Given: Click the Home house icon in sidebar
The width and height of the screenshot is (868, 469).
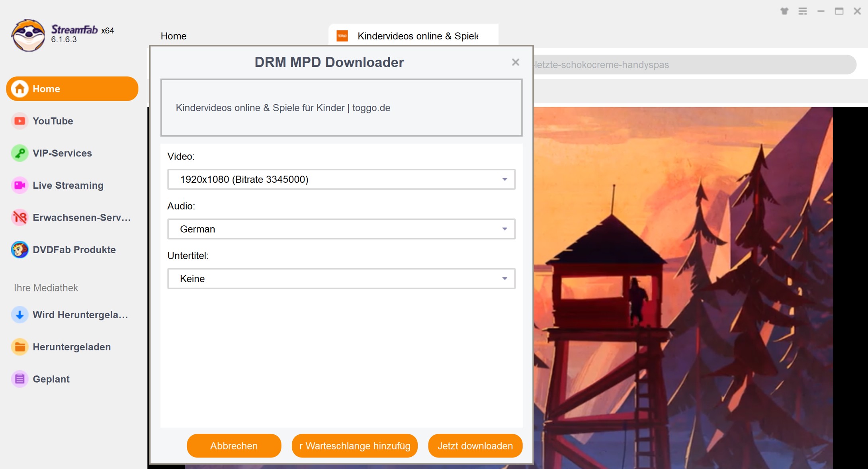Looking at the screenshot, I should [x=20, y=89].
